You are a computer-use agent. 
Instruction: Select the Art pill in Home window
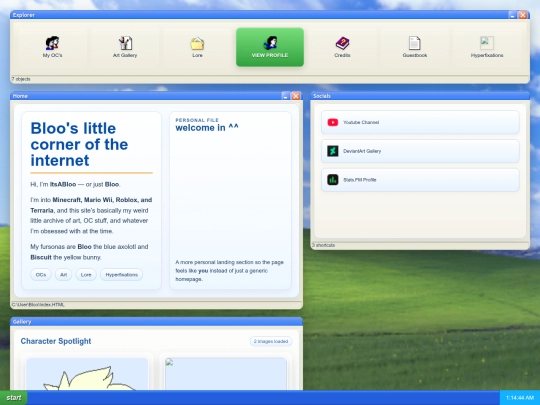[x=63, y=275]
